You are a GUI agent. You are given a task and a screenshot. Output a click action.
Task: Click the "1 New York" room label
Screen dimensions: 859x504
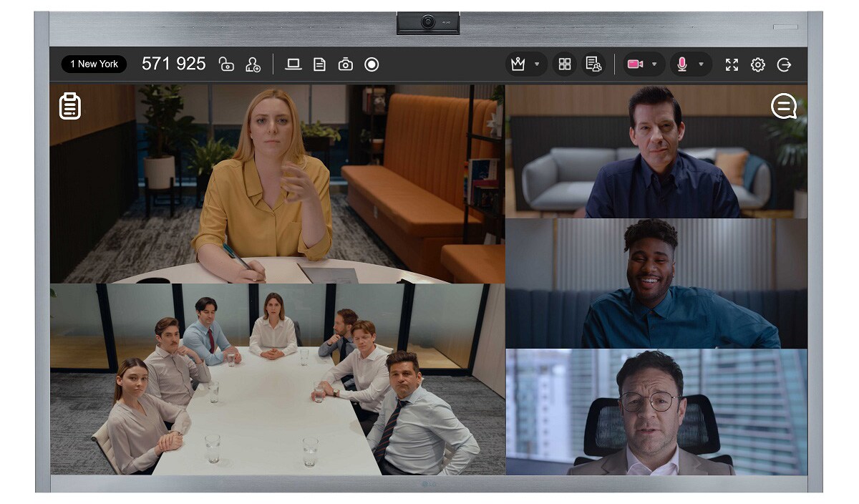point(94,64)
